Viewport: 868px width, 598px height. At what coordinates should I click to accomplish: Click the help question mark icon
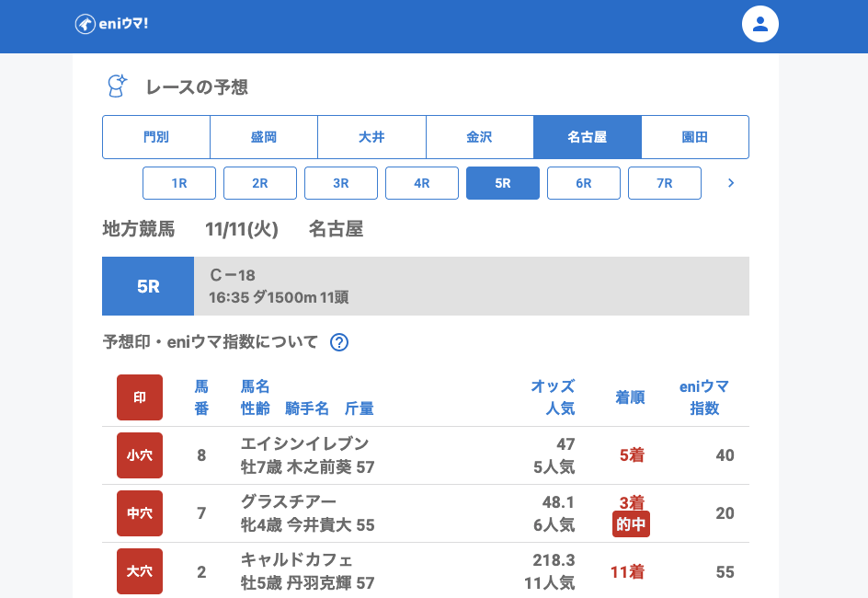pyautogui.click(x=339, y=342)
